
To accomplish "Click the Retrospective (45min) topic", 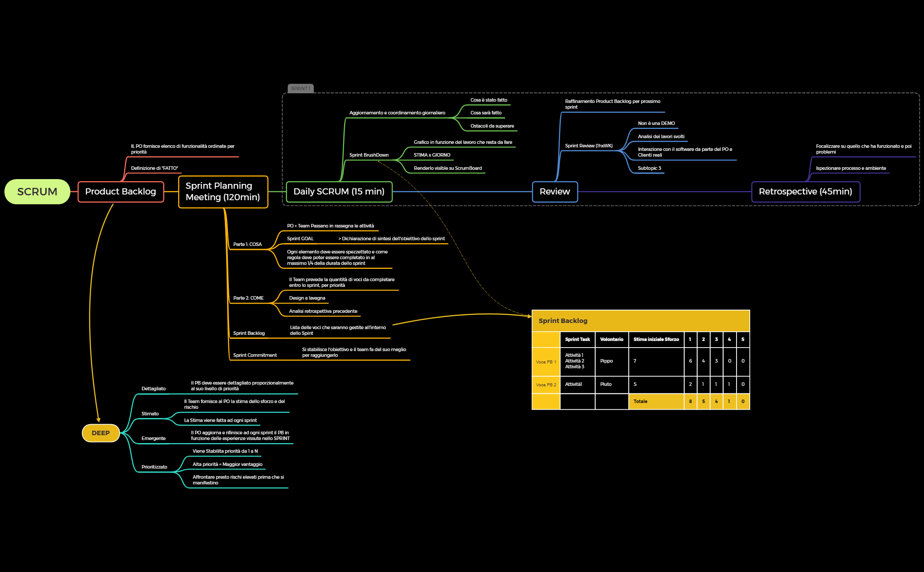I will [806, 191].
